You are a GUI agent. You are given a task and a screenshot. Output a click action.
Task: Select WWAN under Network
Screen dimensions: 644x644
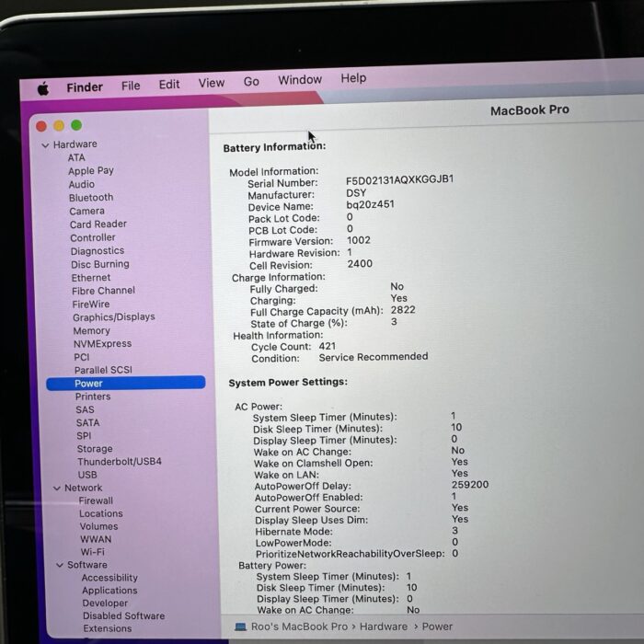tap(96, 539)
